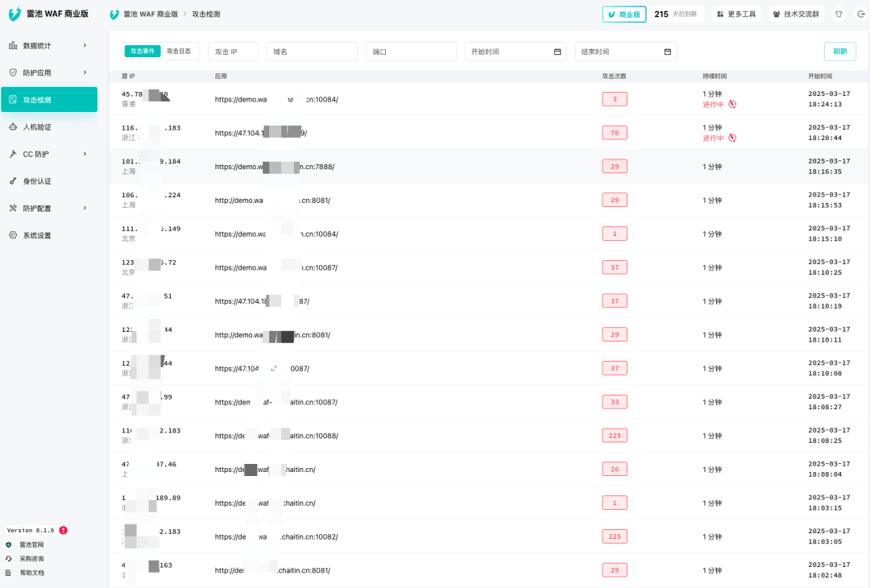Click the 刷新 button
This screenshot has height=588, width=870.
click(x=840, y=52)
